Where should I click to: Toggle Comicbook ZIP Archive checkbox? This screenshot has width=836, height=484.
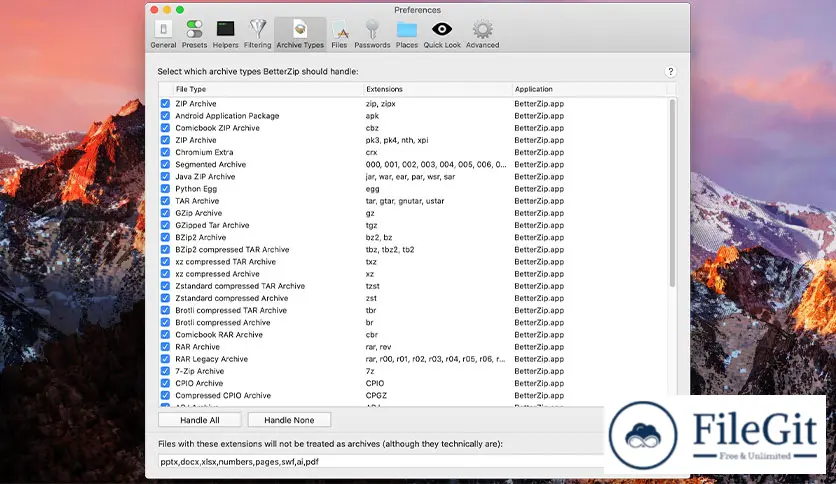pos(165,128)
